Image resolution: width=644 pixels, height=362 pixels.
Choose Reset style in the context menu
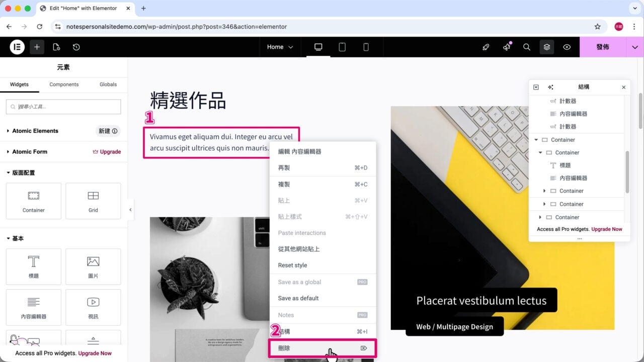[x=323, y=265]
